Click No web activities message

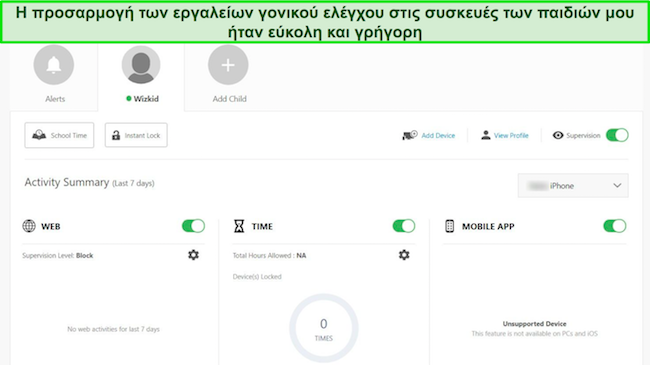tap(113, 329)
